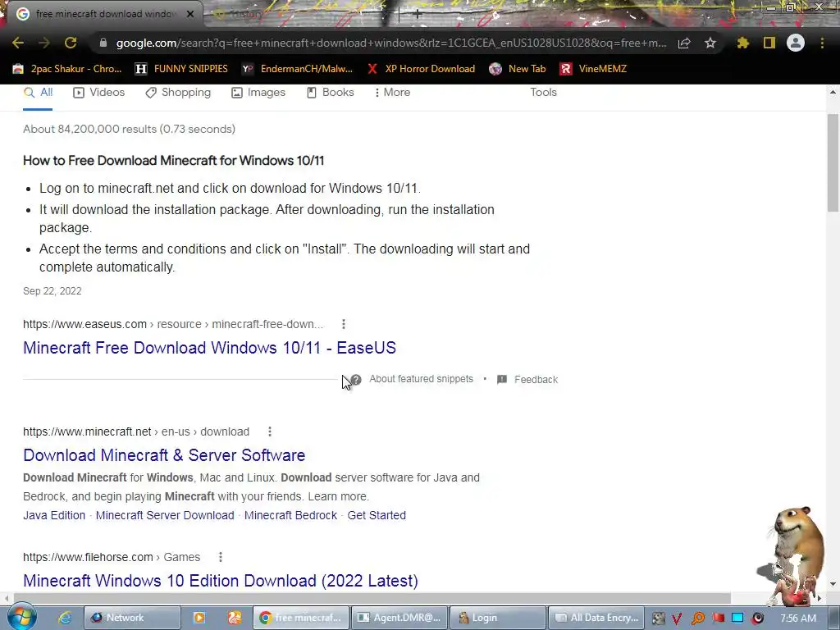Screen dimensions: 840x630
Task: Go back to the previous page
Action: (18, 43)
